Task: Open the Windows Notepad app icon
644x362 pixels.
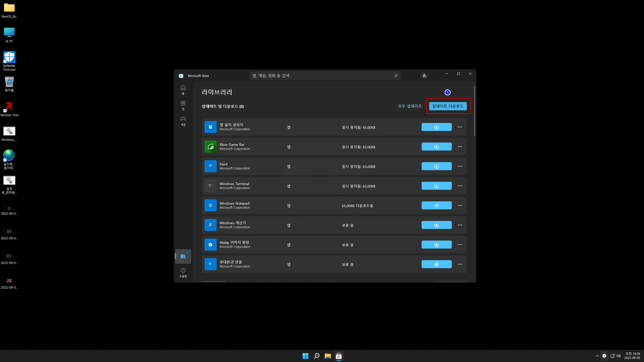Action: coord(211,205)
